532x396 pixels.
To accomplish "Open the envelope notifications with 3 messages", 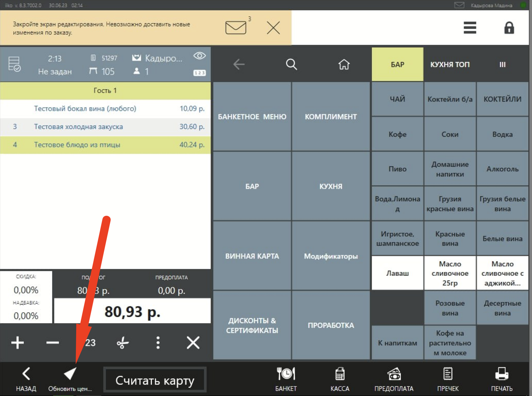I will pyautogui.click(x=236, y=28).
